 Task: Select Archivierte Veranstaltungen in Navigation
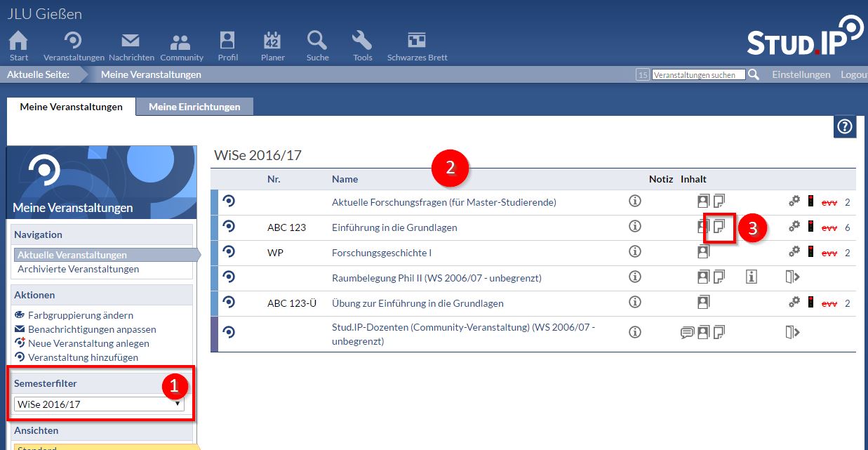tap(78, 269)
